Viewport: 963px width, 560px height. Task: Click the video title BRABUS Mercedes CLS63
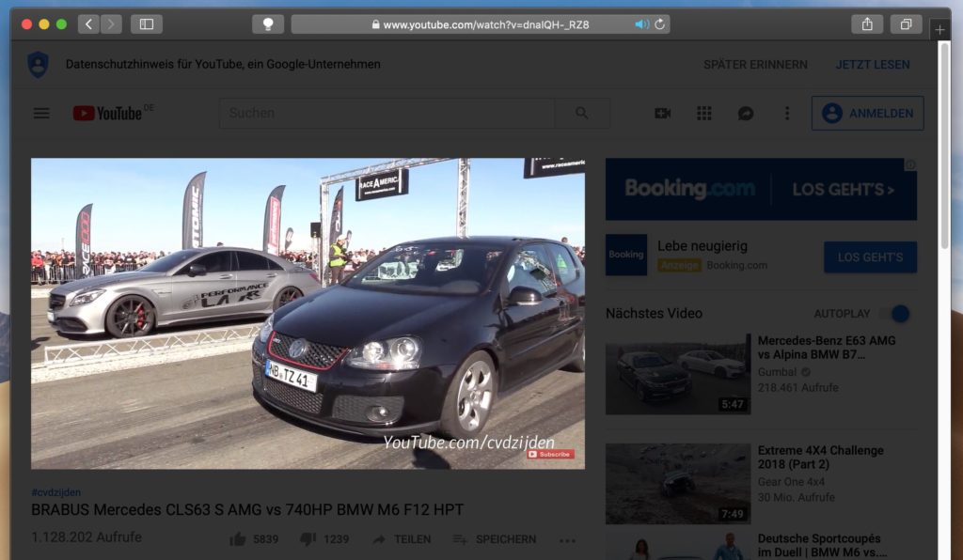[x=247, y=509]
